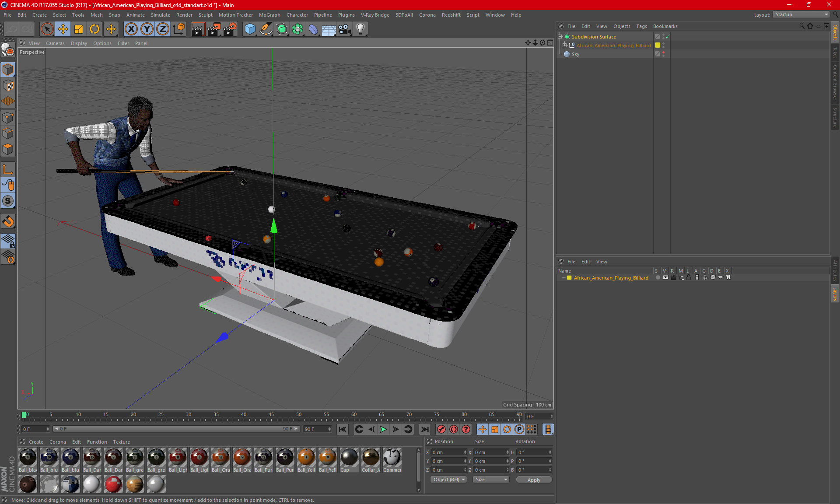Record active objects keyframe
The image size is (840, 504).
pyautogui.click(x=441, y=429)
